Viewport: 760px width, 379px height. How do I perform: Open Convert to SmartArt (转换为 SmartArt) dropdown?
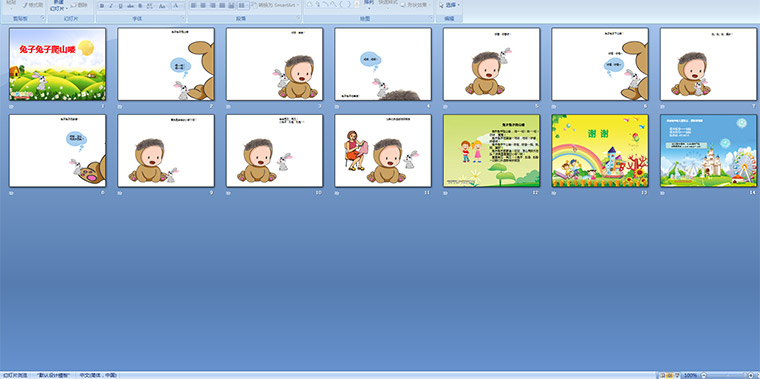275,5
